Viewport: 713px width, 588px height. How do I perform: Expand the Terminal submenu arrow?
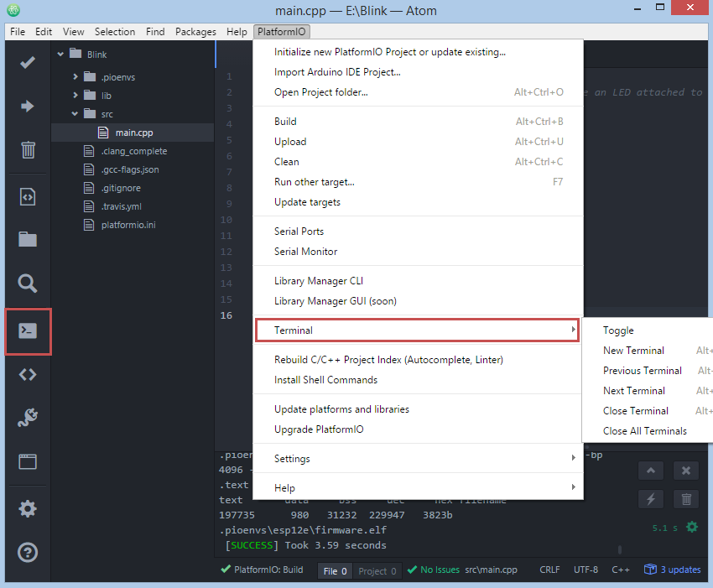coord(574,330)
